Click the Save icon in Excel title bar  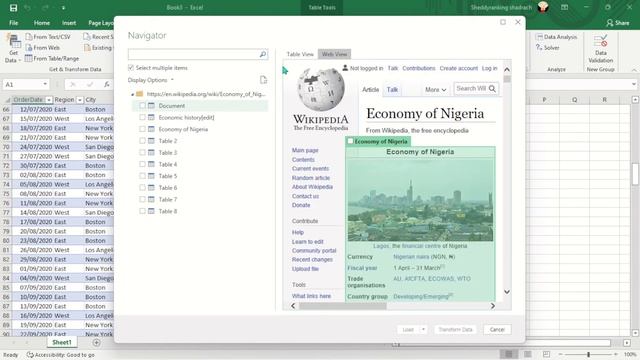click(13, 8)
